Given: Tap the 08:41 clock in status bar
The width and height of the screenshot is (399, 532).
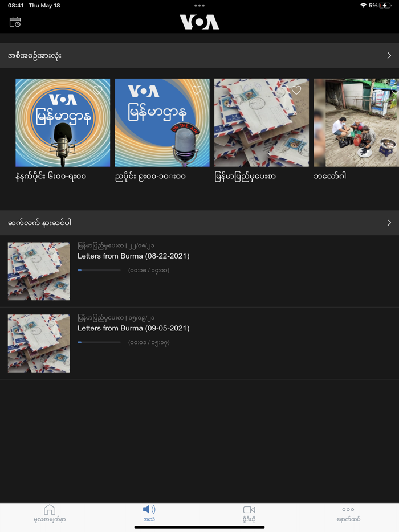Looking at the screenshot, I should point(15,6).
